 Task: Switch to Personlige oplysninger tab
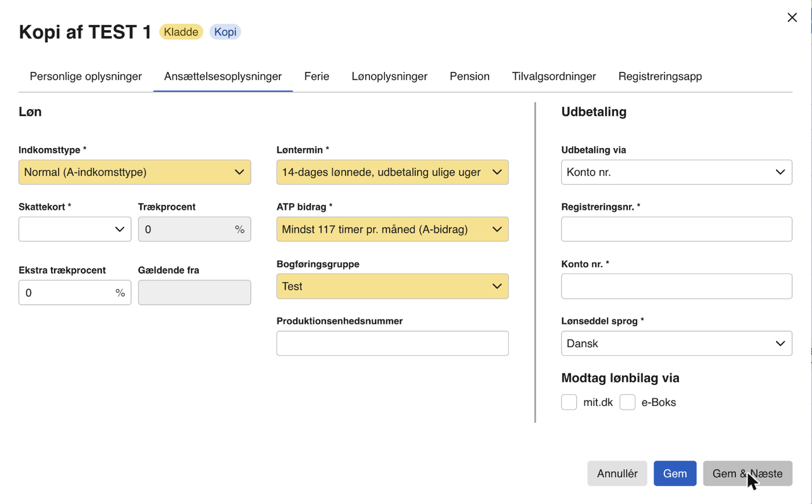coord(86,76)
